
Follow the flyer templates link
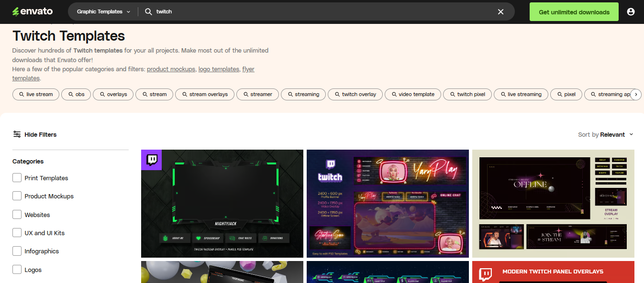(248, 69)
